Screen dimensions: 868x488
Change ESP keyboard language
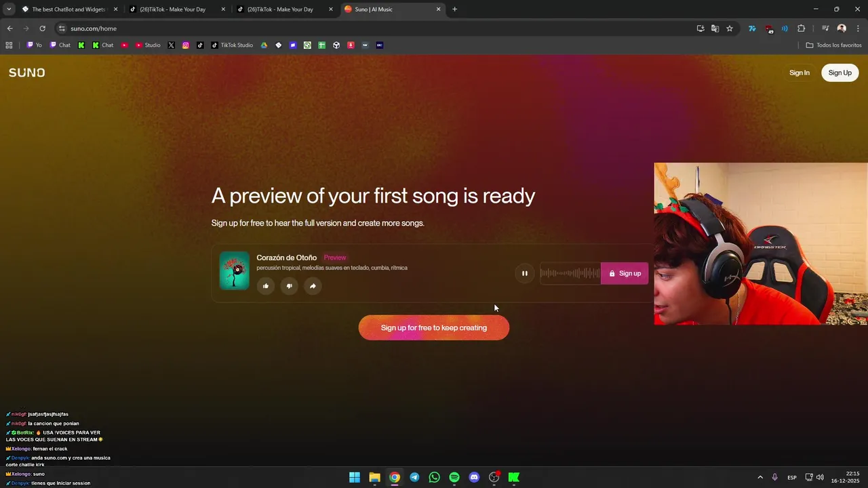pos(792,477)
